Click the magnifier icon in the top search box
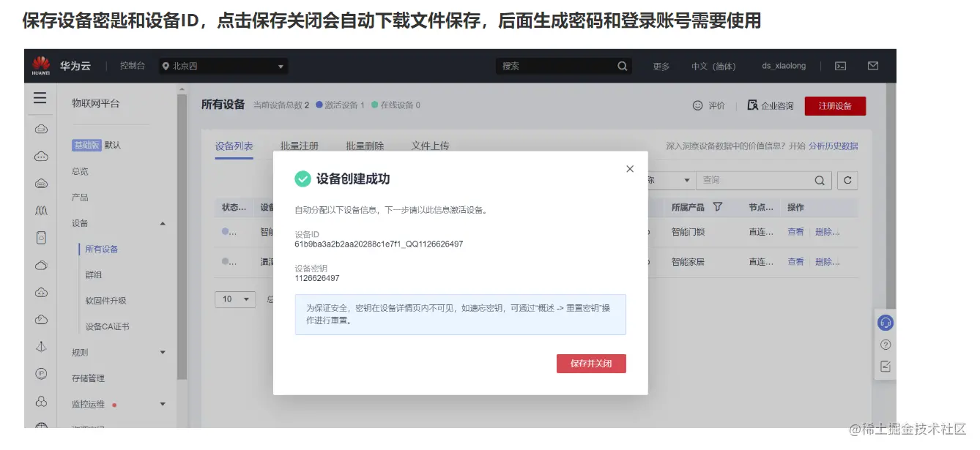 (x=623, y=66)
